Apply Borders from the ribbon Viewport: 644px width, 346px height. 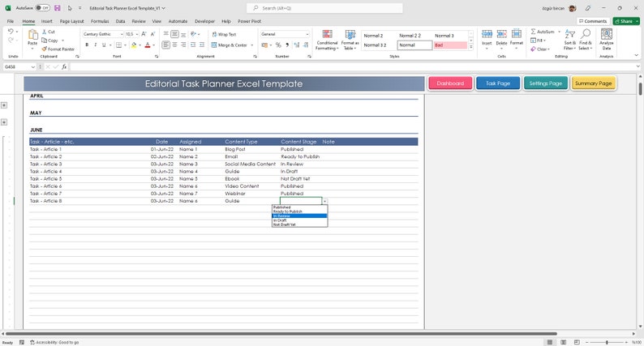[118, 45]
